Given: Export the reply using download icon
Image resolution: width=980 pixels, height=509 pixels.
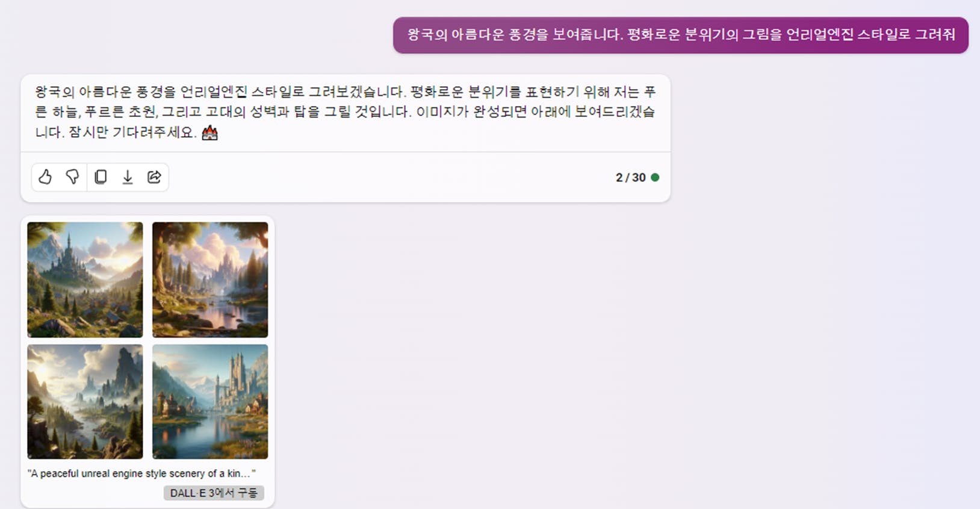Looking at the screenshot, I should click(128, 177).
